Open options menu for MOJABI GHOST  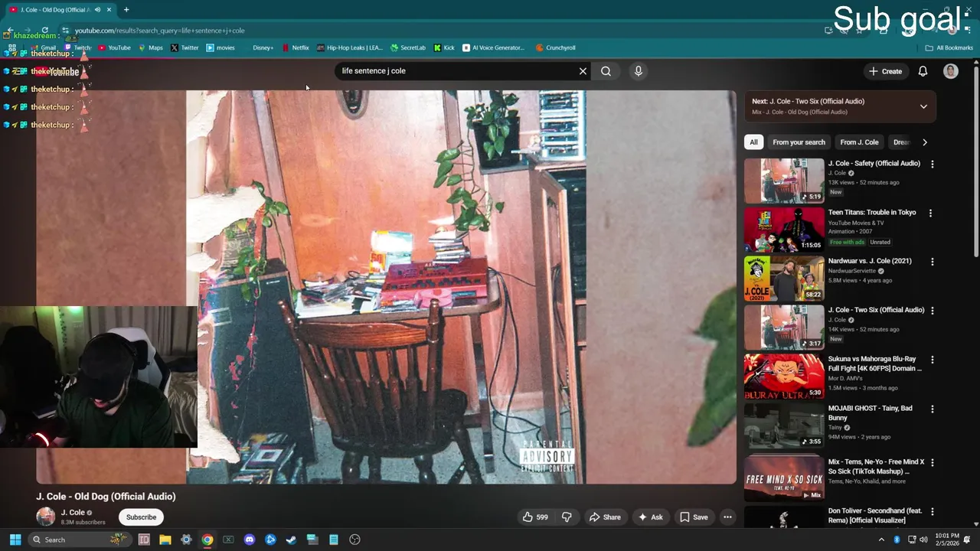click(x=932, y=409)
